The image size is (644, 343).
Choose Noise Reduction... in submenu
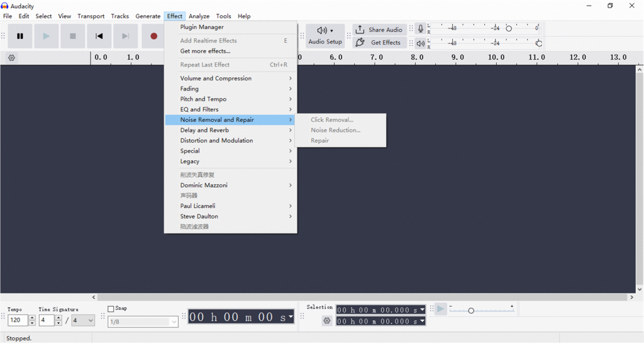click(340, 130)
